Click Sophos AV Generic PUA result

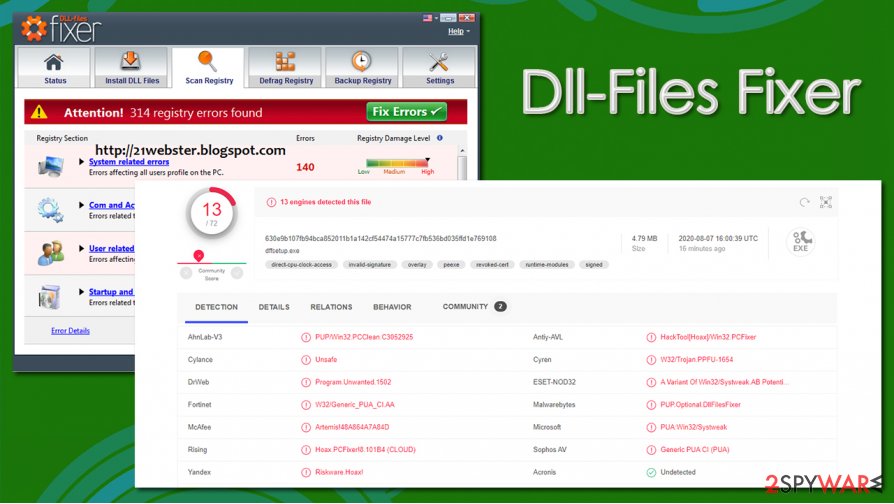694,450
